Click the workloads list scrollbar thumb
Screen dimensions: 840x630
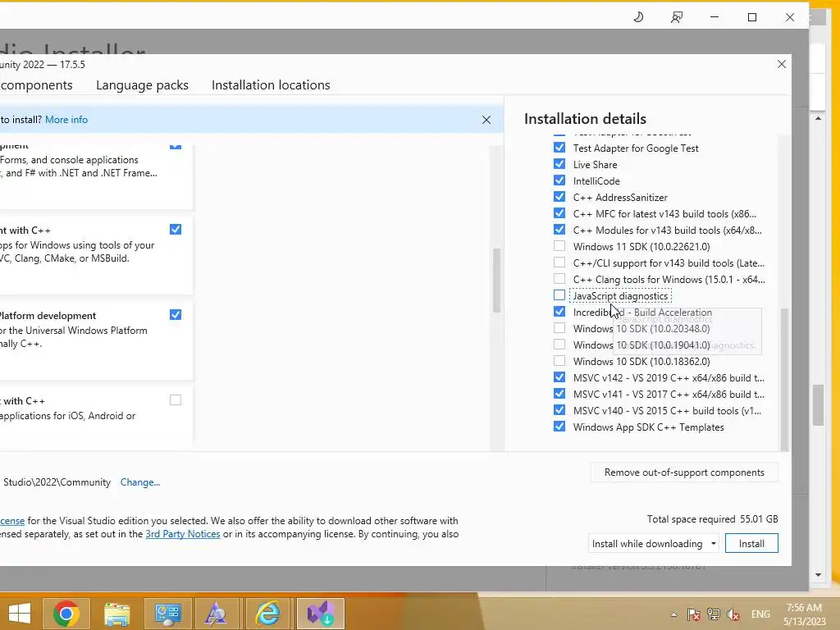(496, 281)
